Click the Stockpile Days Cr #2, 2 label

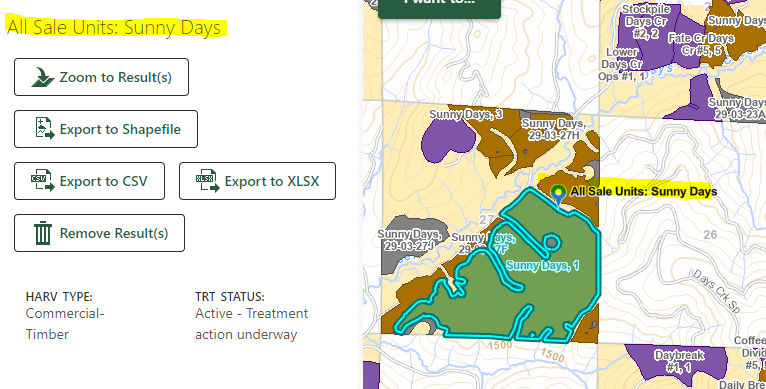coord(646,22)
